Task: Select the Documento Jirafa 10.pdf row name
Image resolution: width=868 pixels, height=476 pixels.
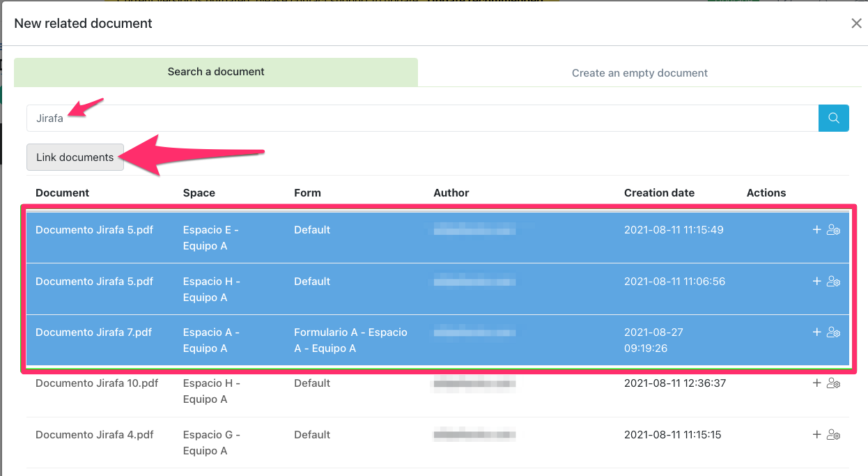Action: [x=97, y=383]
